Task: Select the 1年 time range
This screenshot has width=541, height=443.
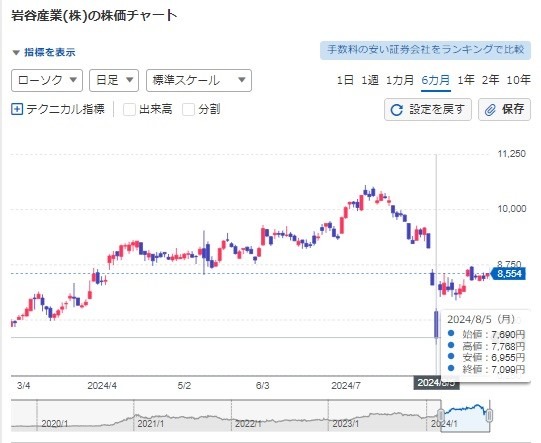Action: click(466, 80)
